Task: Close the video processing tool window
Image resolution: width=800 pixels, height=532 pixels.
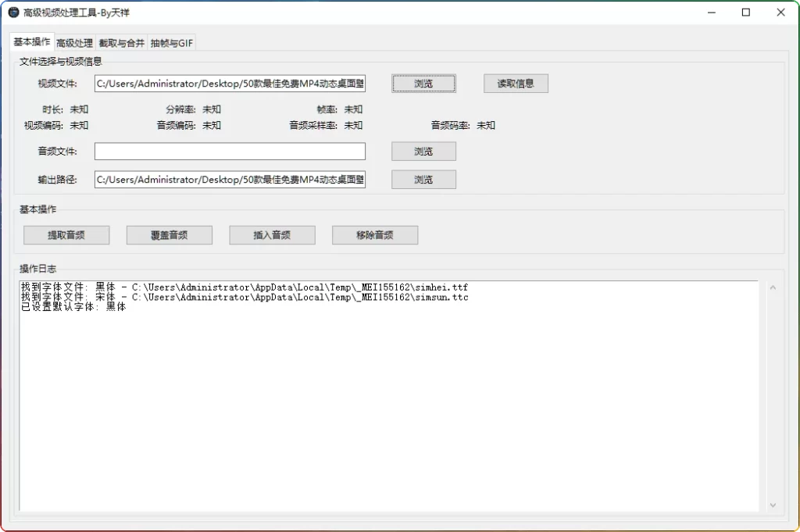Action: click(781, 12)
